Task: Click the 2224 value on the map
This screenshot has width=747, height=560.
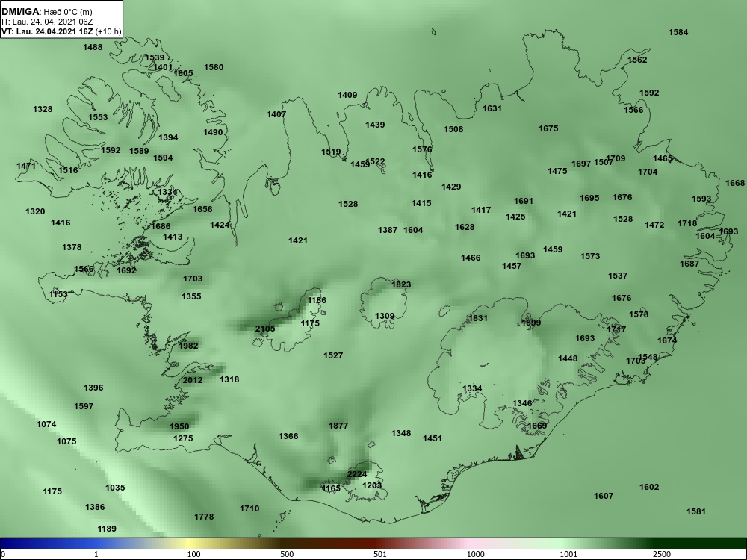Action: pyautogui.click(x=357, y=474)
